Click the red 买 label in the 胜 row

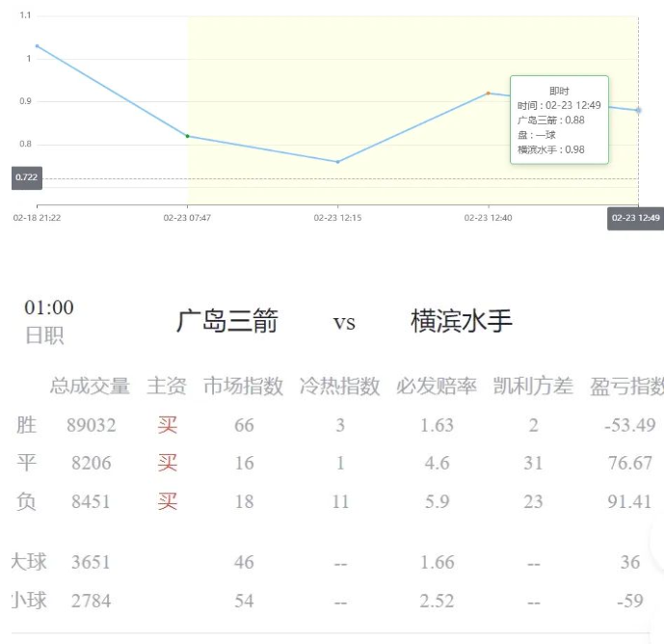[x=168, y=425]
